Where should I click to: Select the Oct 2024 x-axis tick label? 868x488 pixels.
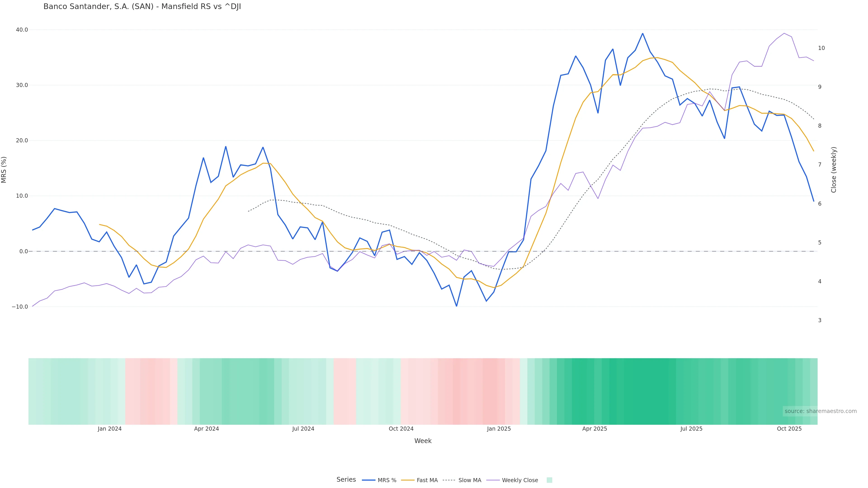click(401, 429)
